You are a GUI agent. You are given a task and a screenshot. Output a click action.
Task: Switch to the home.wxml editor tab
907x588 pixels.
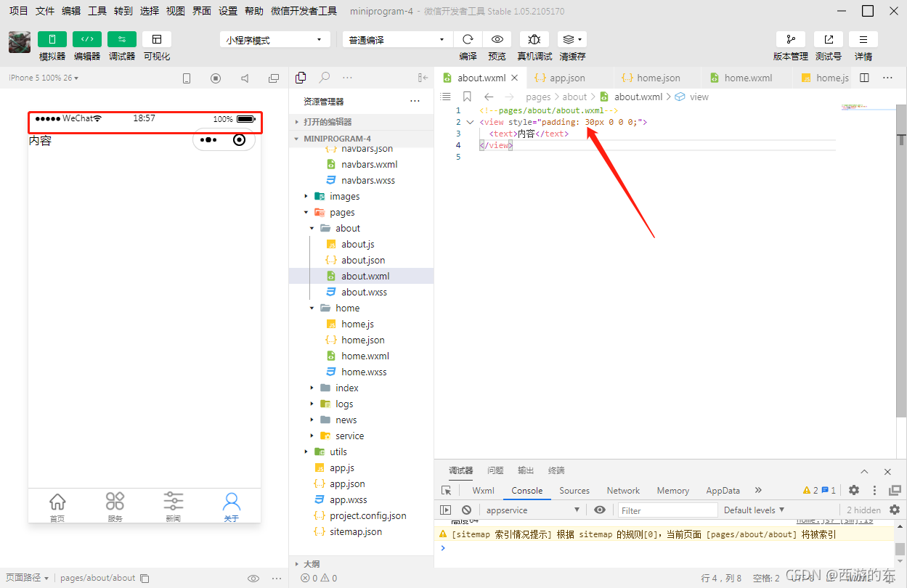pyautogui.click(x=746, y=78)
